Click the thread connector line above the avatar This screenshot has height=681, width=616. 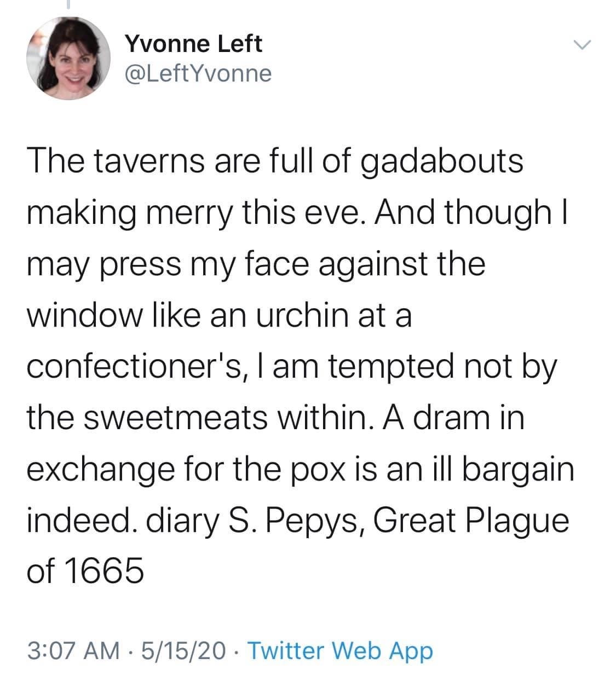pos(68,4)
